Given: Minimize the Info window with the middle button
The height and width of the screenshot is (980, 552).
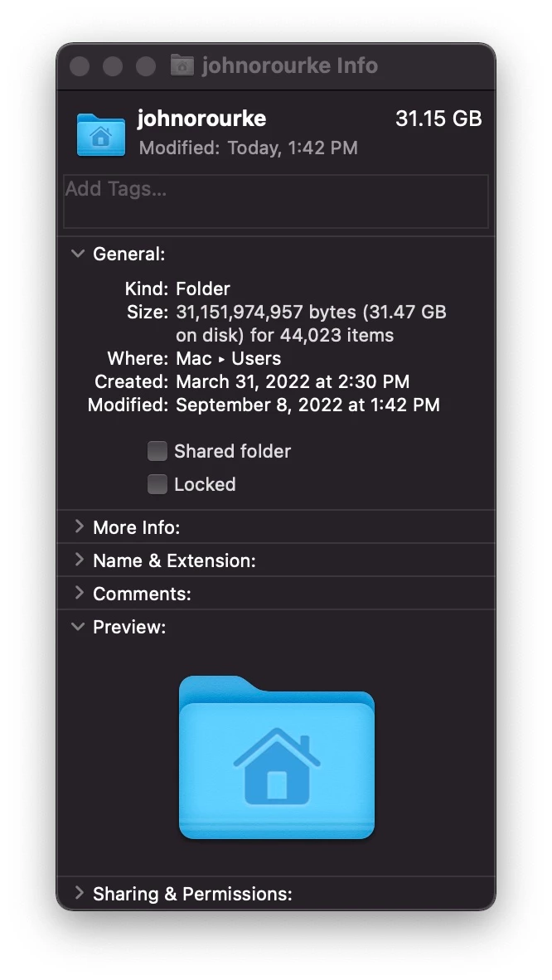Looking at the screenshot, I should (x=113, y=65).
